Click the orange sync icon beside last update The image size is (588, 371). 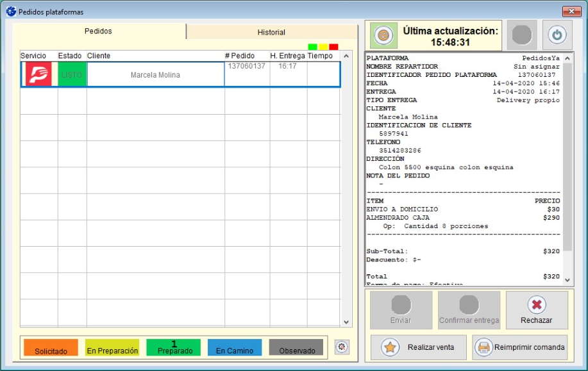click(381, 35)
